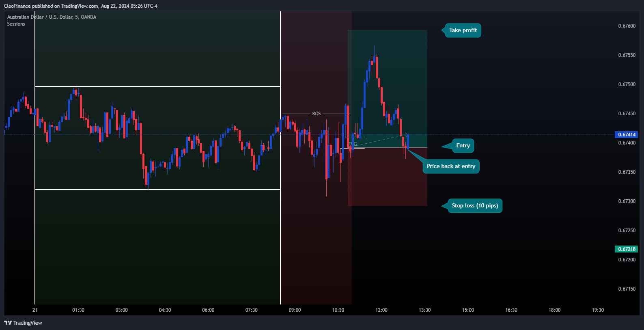Click the 19:30 time axis label
This screenshot has width=644, height=330.
598,310
